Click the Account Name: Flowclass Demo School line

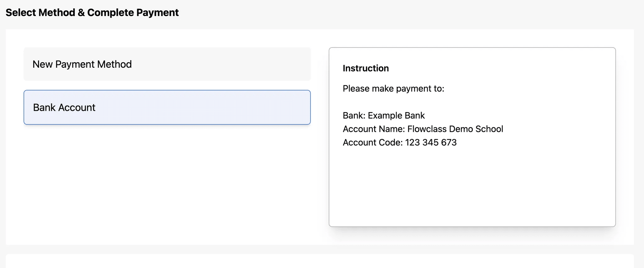[423, 129]
